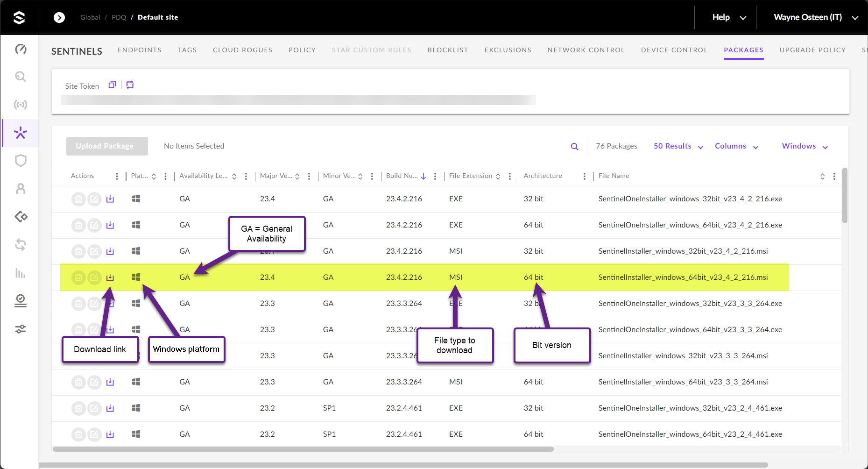Search packages with magnifier icon
Image resolution: width=868 pixels, height=469 pixels.
click(x=574, y=147)
